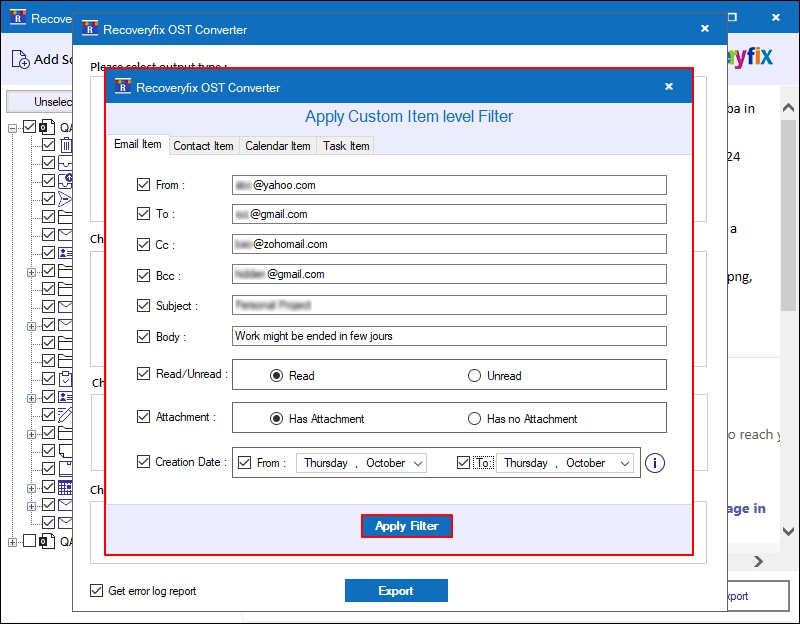Screen dimensions: 800x624
Task: Open the From creation date dropdown
Action: (418, 463)
